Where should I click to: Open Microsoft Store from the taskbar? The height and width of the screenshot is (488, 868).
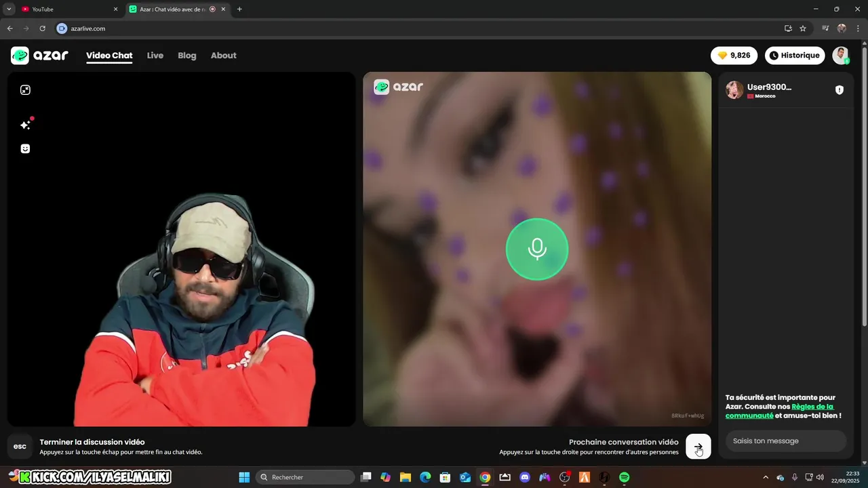click(445, 477)
